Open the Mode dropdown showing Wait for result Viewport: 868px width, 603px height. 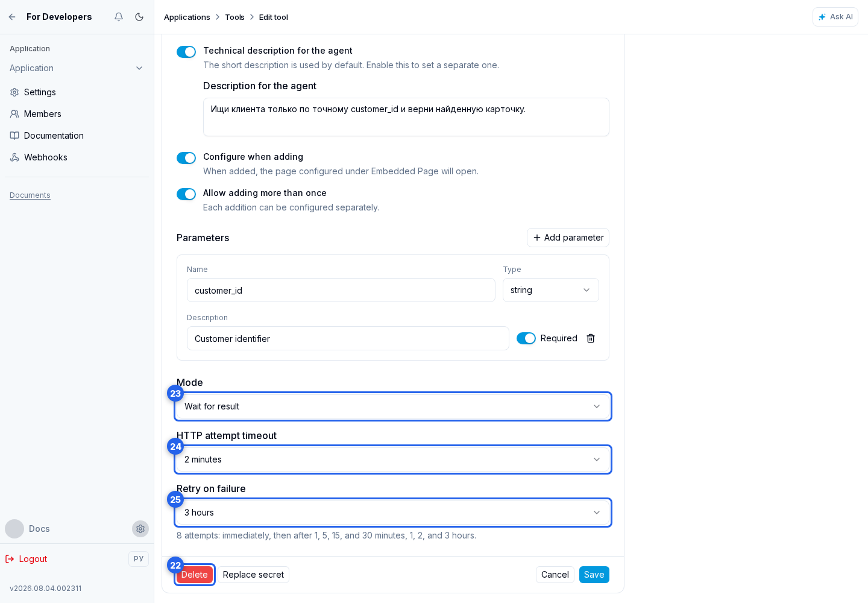[393, 406]
